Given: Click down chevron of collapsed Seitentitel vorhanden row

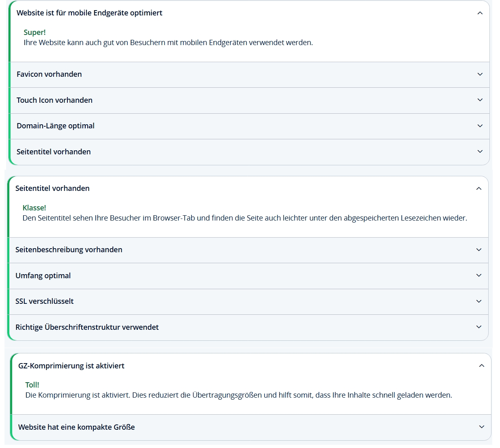Looking at the screenshot, I should tap(480, 151).
